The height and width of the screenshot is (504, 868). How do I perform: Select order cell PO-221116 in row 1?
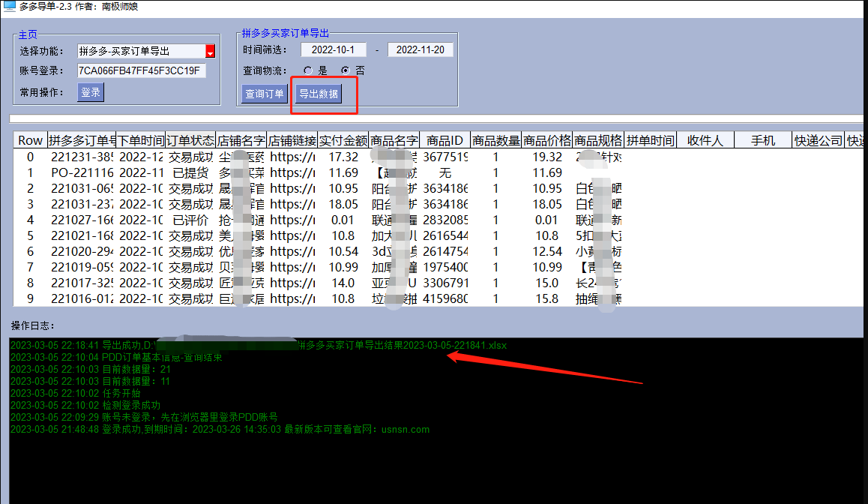pos(82,172)
